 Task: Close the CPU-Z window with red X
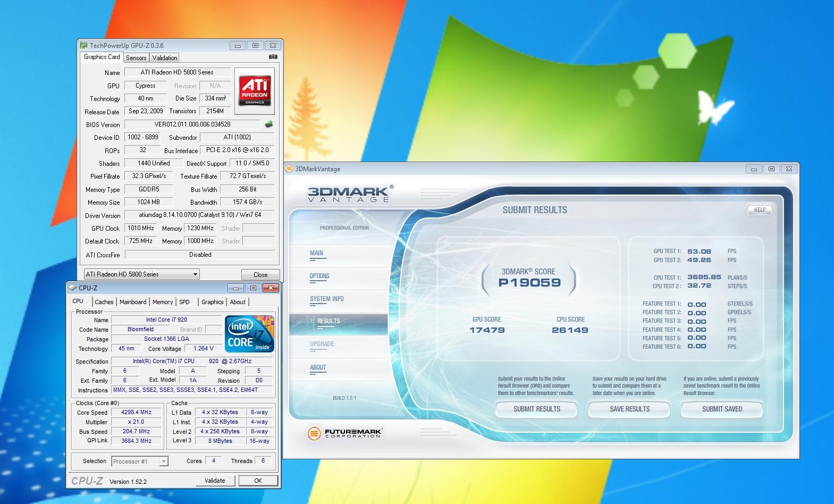271,288
